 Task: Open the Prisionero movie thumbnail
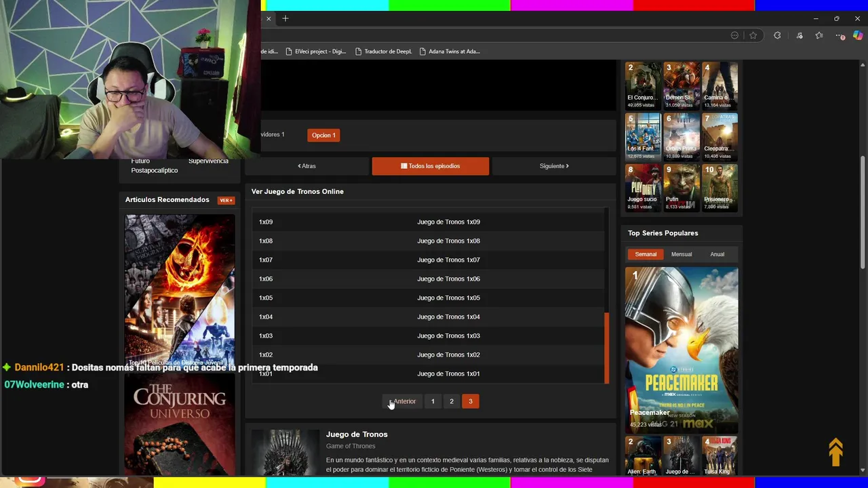pos(720,188)
